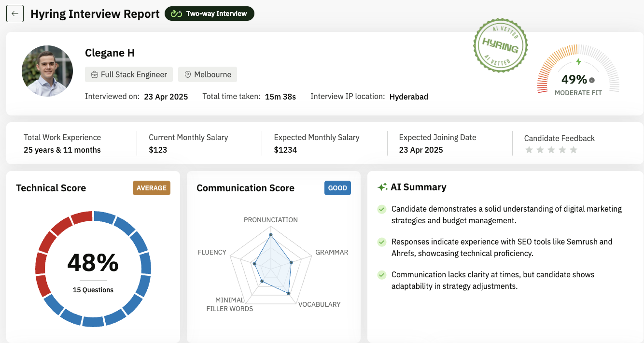Click the AVERAGE technical score badge
This screenshot has height=343, width=644.
pos(152,188)
